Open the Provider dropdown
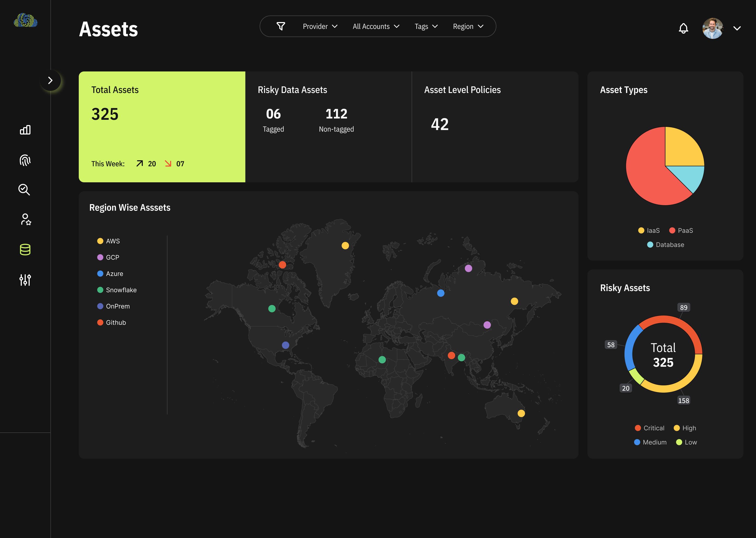This screenshot has width=756, height=538. coord(320,27)
